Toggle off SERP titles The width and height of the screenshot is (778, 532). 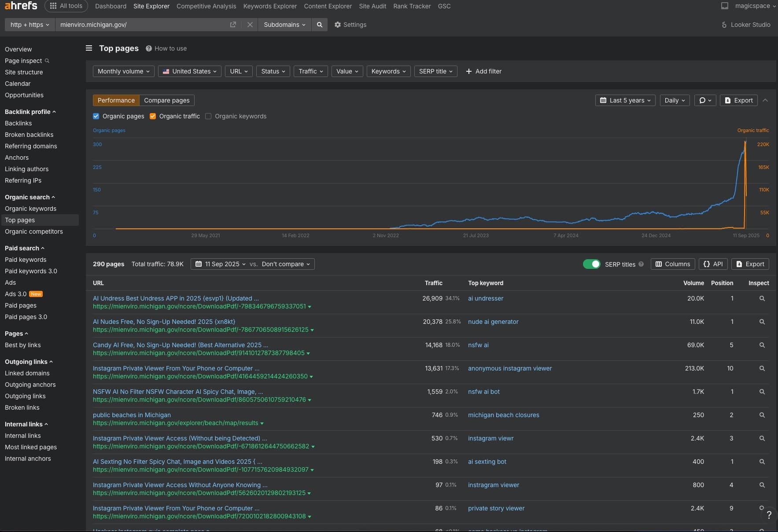[x=592, y=264]
